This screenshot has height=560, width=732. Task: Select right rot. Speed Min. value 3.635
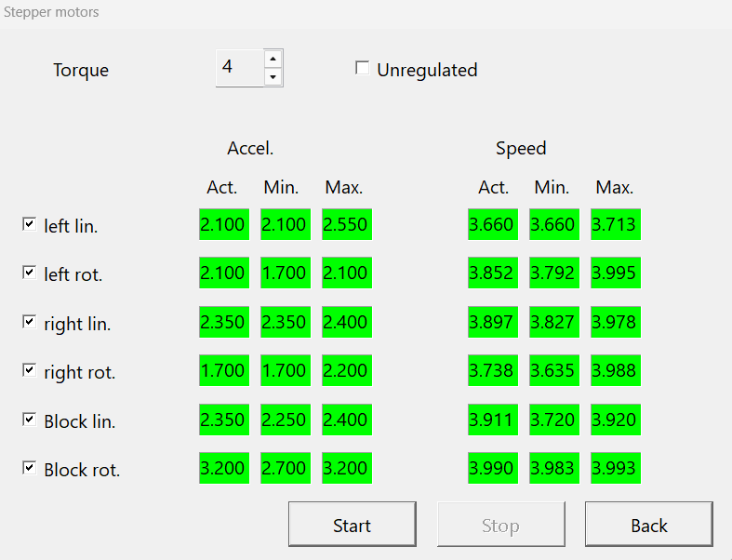[x=554, y=370]
